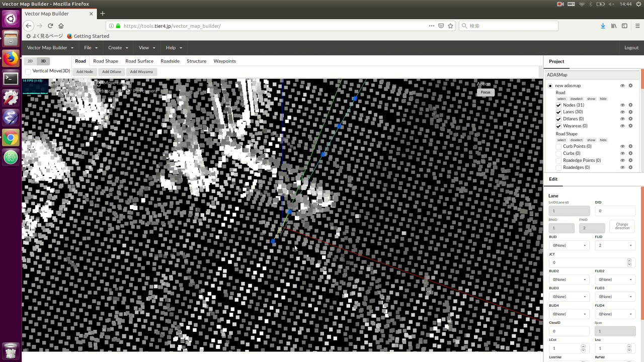Log out via the Logout link
This screenshot has width=644, height=362.
click(631, 48)
